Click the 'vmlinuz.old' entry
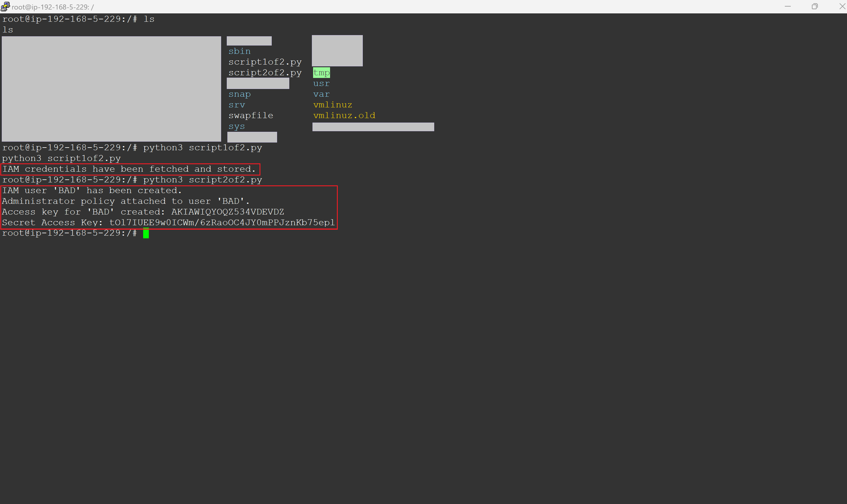Viewport: 847px width, 504px height. pyautogui.click(x=344, y=115)
